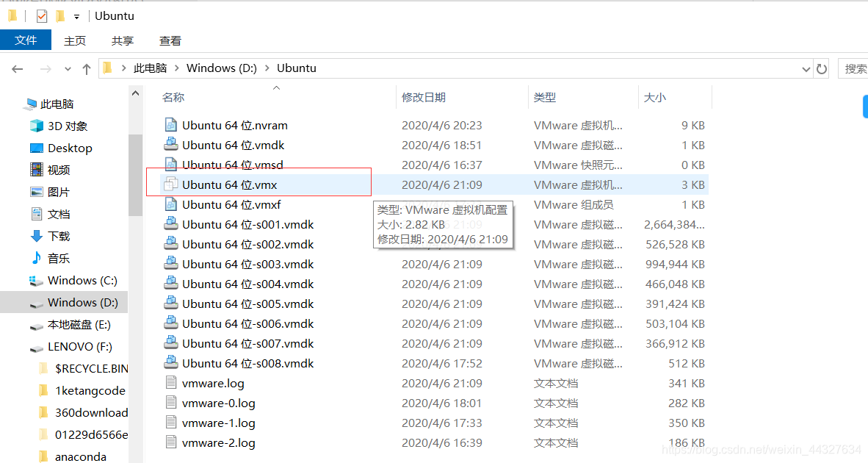Click the Ubuntu 64 位.vmsd file icon
The width and height of the screenshot is (868, 463).
[x=171, y=164]
